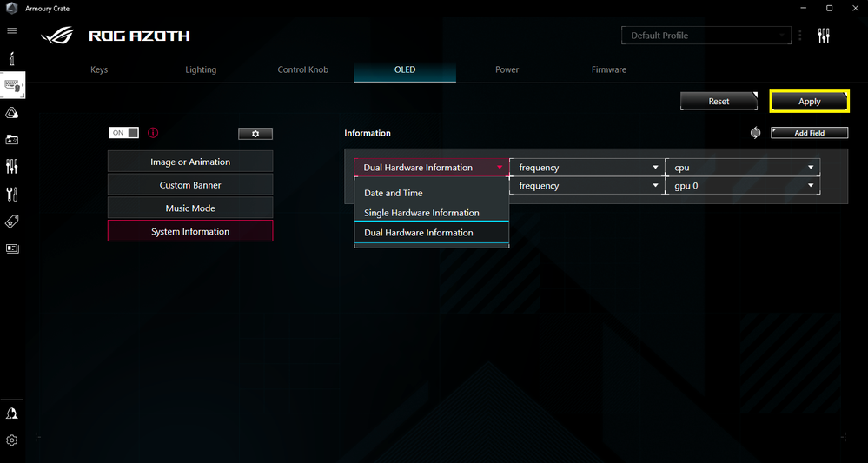Open the three-dot profile options menu
Screen dimensions: 868x463
click(800, 36)
